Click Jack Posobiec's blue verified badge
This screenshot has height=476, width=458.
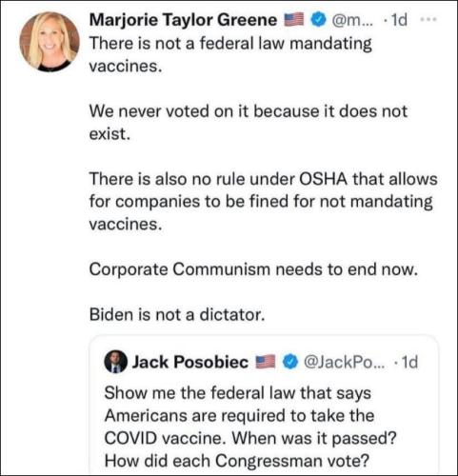point(290,362)
